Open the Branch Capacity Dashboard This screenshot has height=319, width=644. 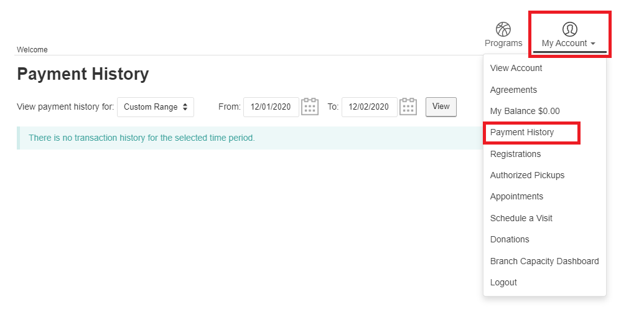pyautogui.click(x=544, y=261)
